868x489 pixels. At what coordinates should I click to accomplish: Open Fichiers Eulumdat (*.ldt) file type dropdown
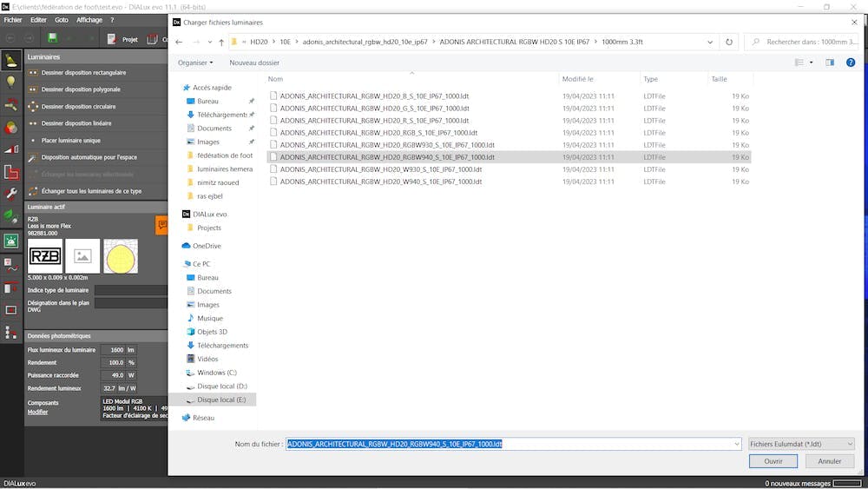pos(801,444)
